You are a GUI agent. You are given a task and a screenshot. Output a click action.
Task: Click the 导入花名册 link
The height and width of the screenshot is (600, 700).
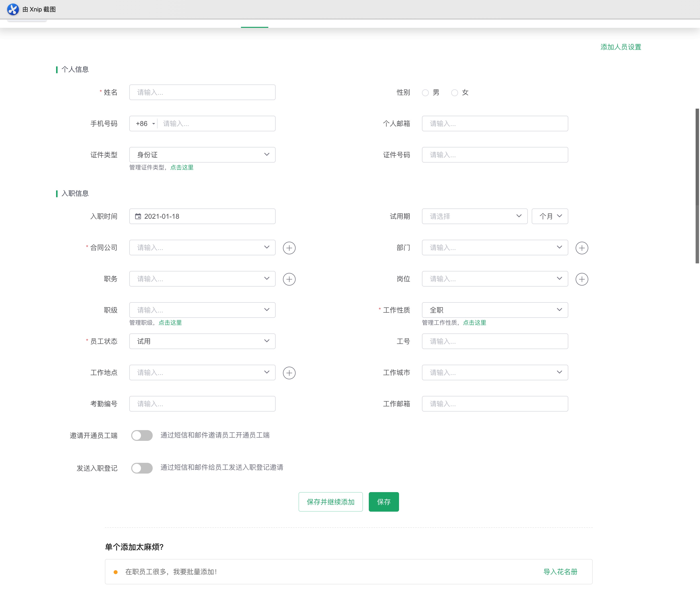(x=560, y=572)
